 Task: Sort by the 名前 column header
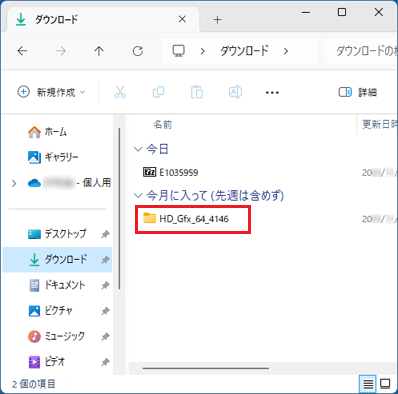point(162,125)
